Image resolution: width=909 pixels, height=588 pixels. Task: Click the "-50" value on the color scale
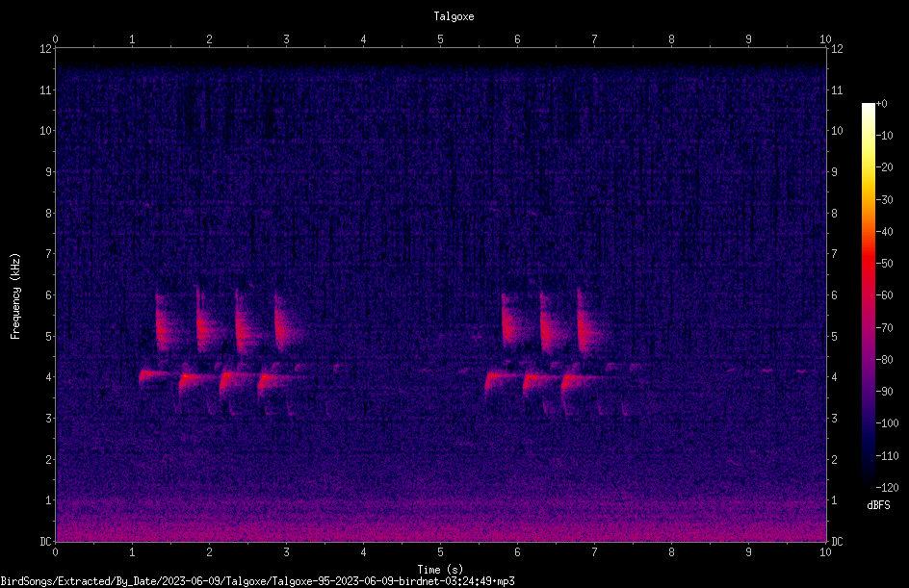[885, 264]
